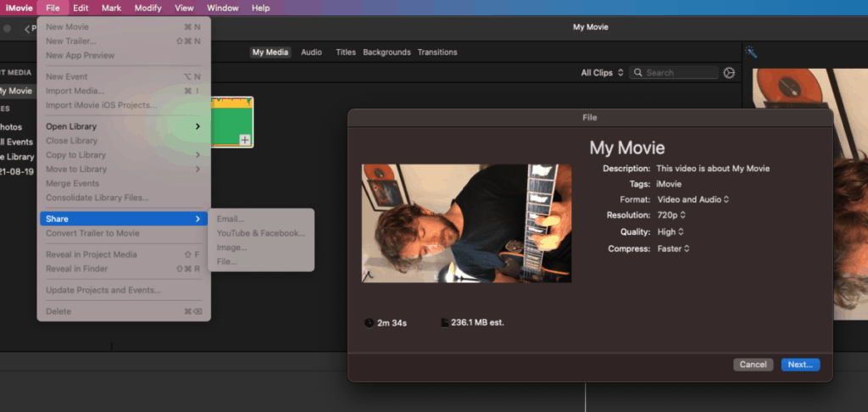
Task: Open the All Clips filter dropdown
Action: click(603, 73)
